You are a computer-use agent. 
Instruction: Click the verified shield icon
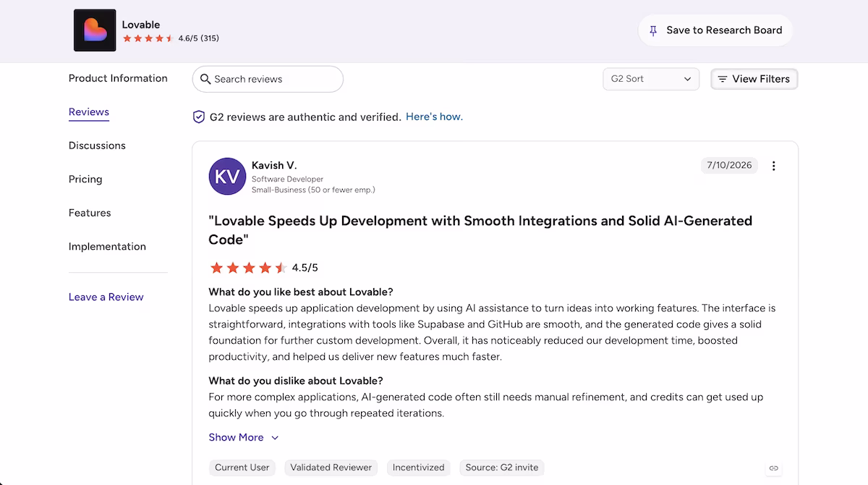pyautogui.click(x=199, y=117)
